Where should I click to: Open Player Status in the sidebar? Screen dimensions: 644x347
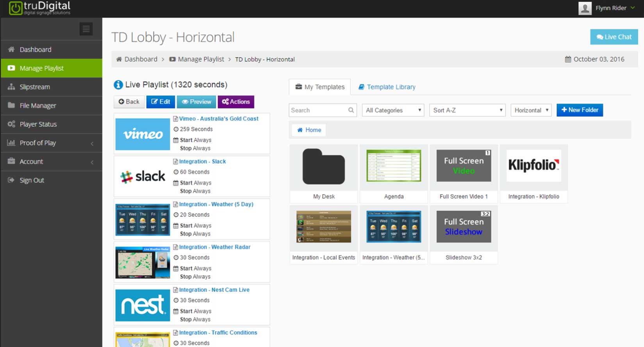tap(51, 124)
